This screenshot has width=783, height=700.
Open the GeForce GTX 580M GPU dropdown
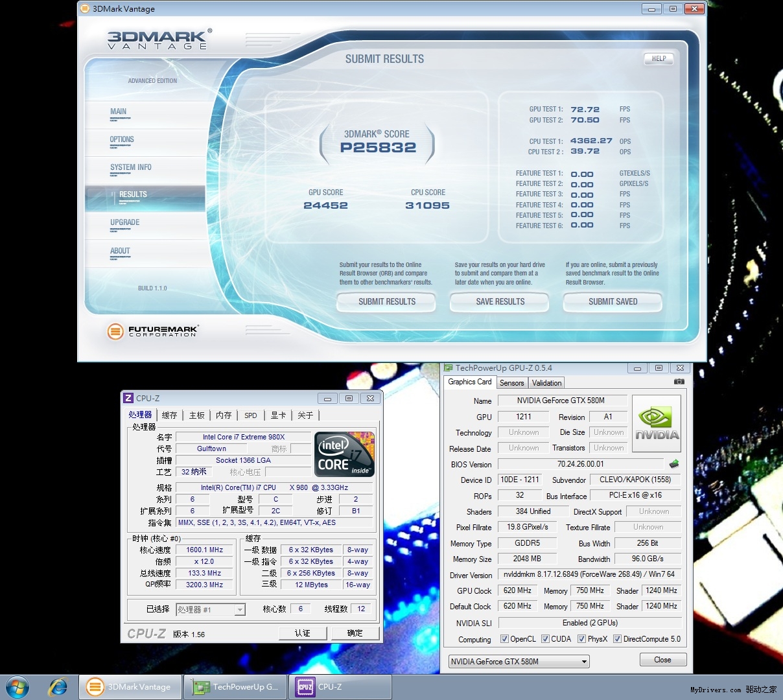click(x=519, y=662)
